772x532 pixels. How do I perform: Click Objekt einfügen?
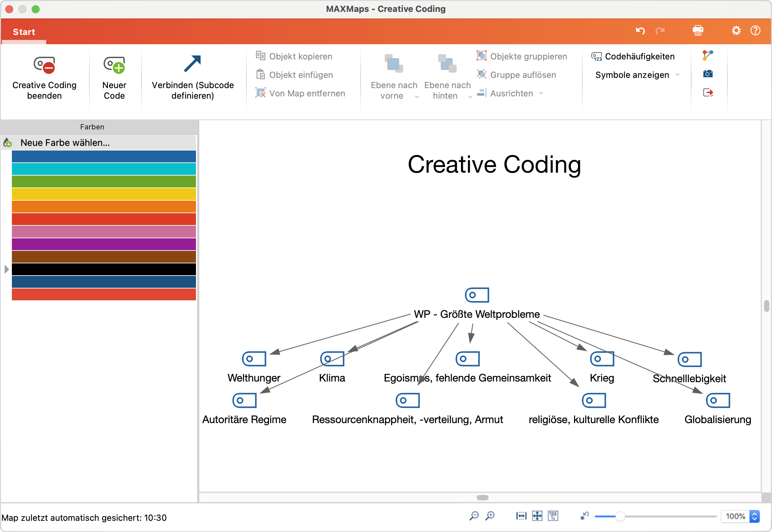click(x=294, y=75)
